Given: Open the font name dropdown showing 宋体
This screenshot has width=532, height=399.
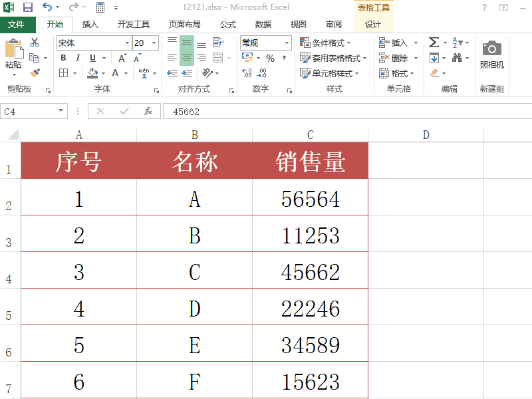Looking at the screenshot, I should click(92, 42).
